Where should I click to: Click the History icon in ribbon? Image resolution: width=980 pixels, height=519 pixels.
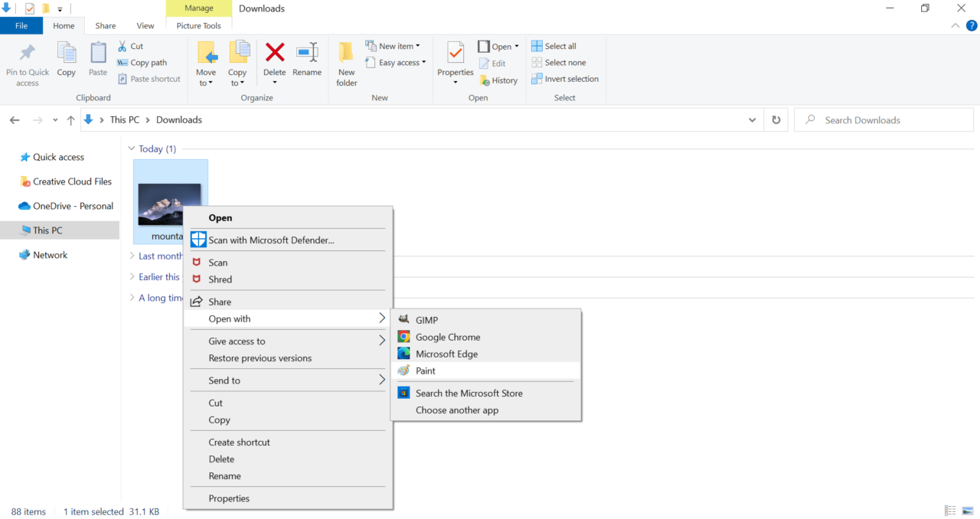point(485,80)
